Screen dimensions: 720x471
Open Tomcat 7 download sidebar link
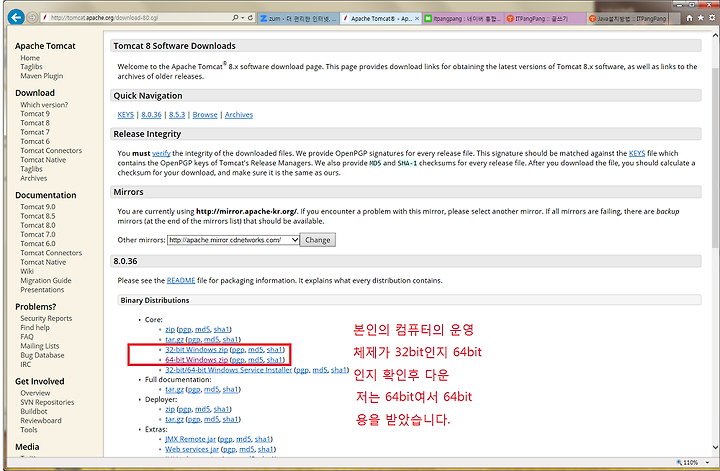(x=35, y=132)
